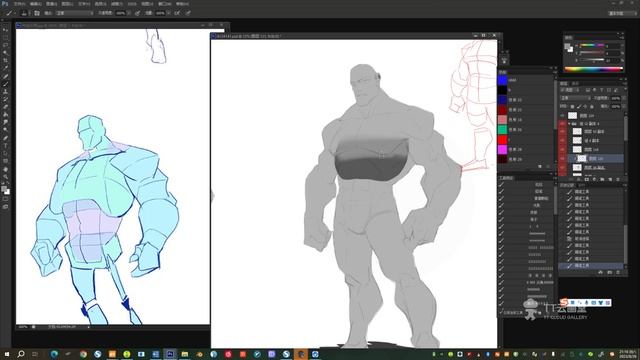Toggle visibility of the layer group
This screenshot has height=360, width=640.
(563, 123)
